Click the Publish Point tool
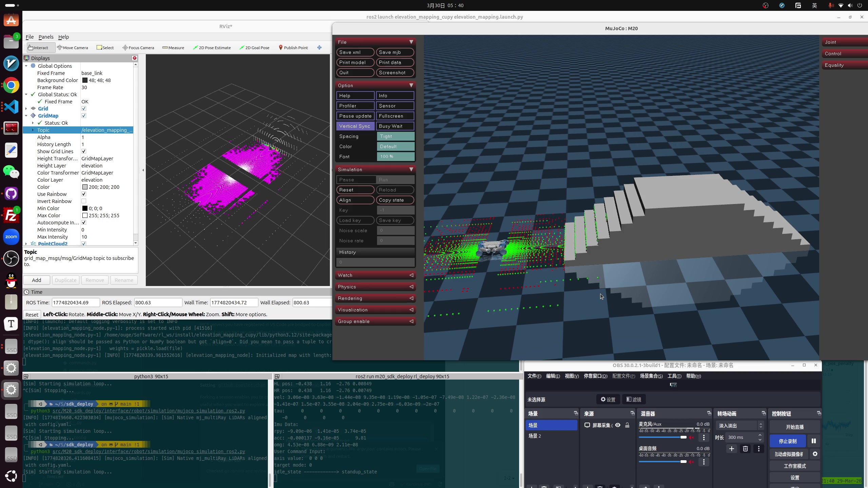 (x=293, y=47)
